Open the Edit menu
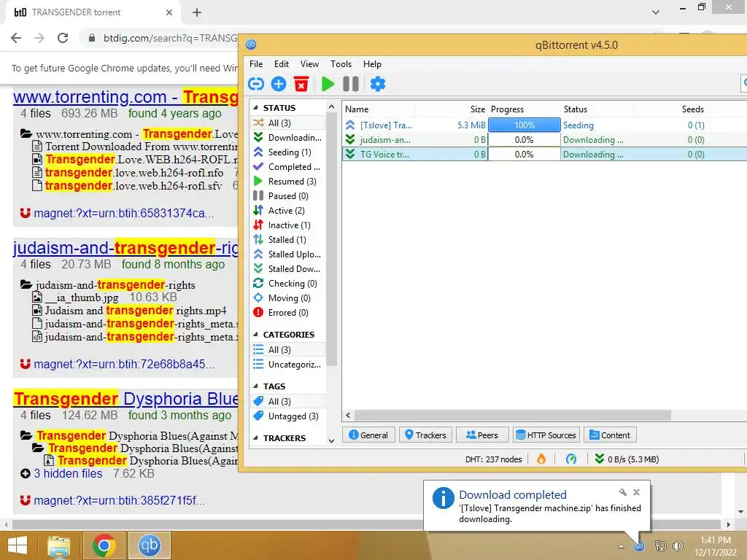Image resolution: width=747 pixels, height=560 pixels. [x=281, y=64]
